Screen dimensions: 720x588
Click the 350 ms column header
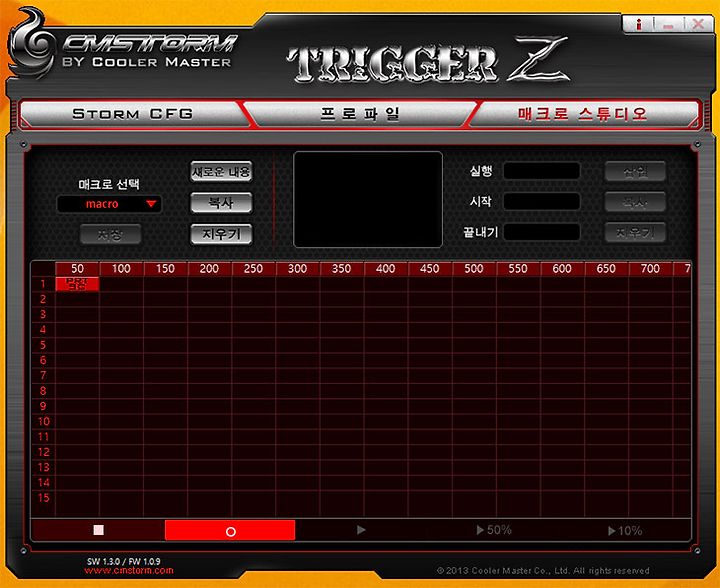pyautogui.click(x=342, y=269)
